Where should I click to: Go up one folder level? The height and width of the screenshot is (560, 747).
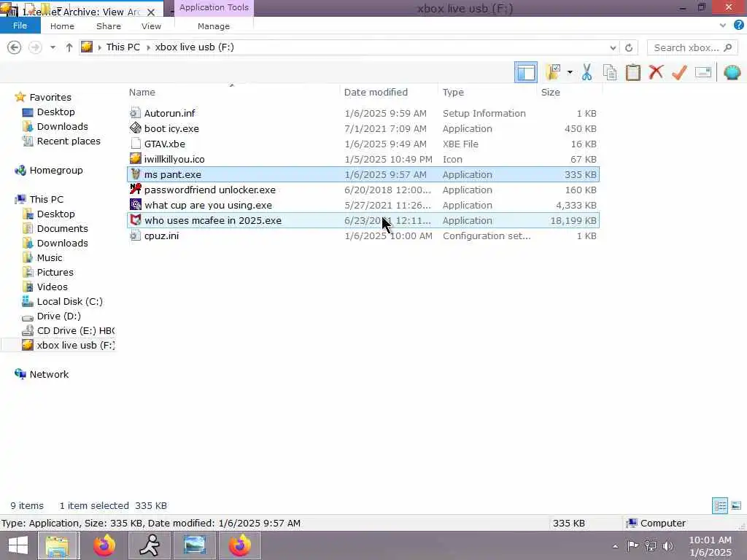pyautogui.click(x=69, y=47)
